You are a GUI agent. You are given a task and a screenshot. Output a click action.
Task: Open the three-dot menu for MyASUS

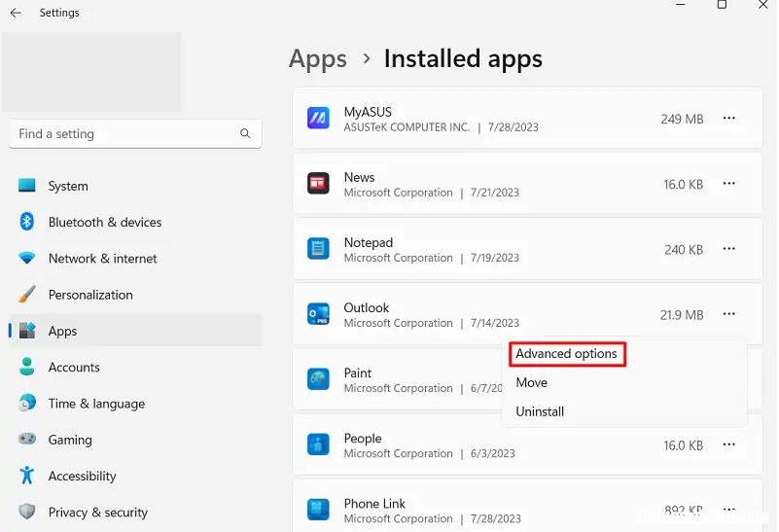pyautogui.click(x=728, y=119)
